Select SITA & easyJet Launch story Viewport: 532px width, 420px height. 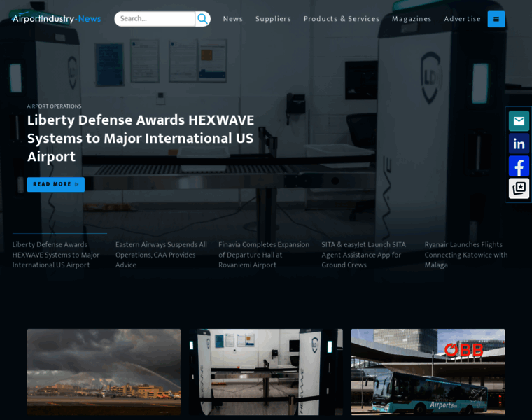364,254
